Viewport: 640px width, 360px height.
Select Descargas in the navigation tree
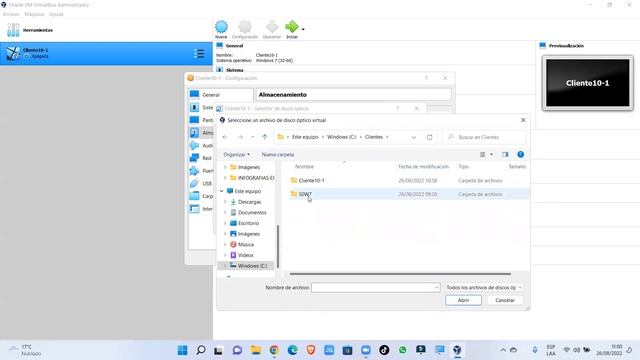249,202
